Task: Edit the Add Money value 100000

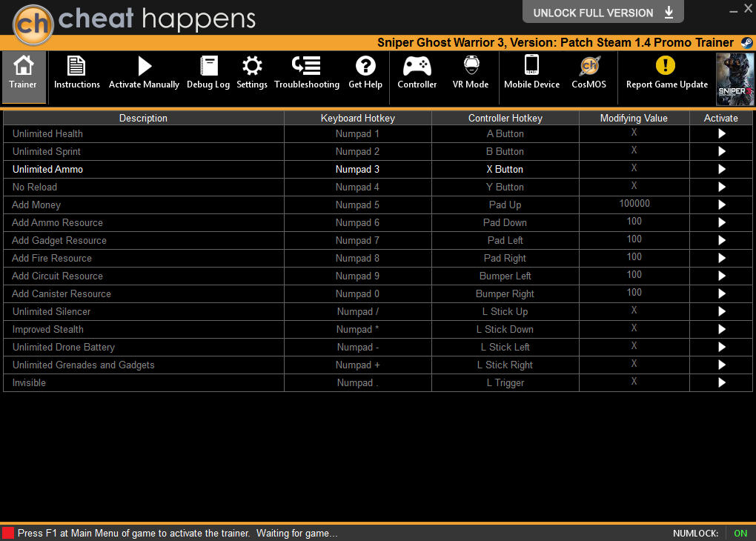Action: pos(634,204)
